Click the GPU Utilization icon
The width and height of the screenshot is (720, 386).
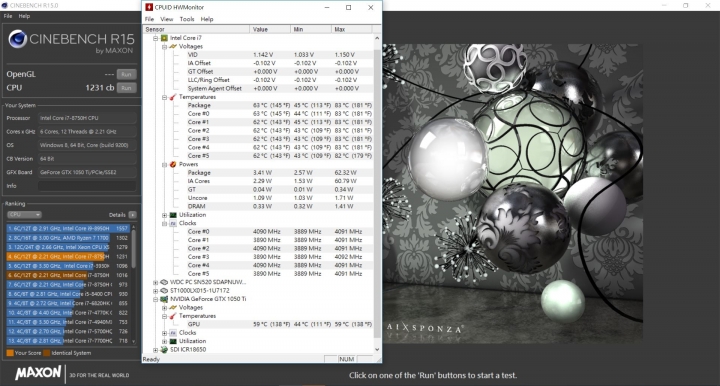coord(173,341)
